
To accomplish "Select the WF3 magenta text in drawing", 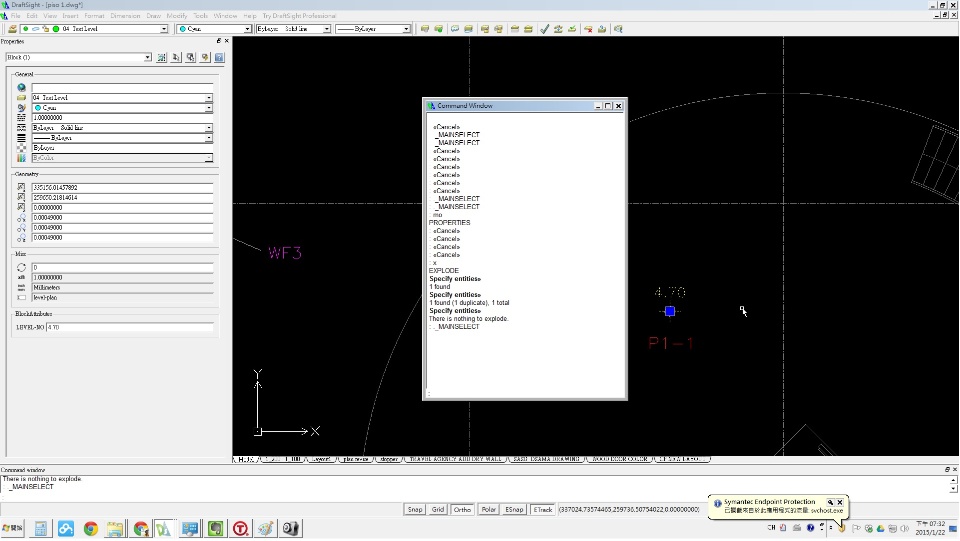I will coord(285,253).
